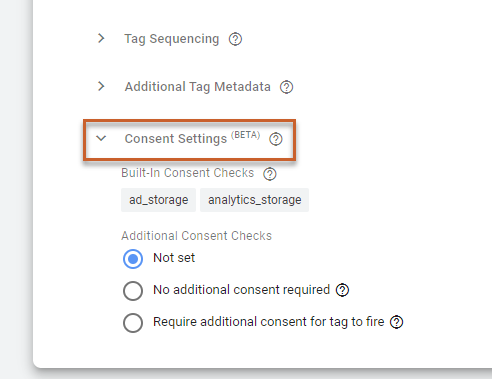This screenshot has height=379, width=492.
Task: Click the Additional Tag Metadata title
Action: tap(198, 87)
